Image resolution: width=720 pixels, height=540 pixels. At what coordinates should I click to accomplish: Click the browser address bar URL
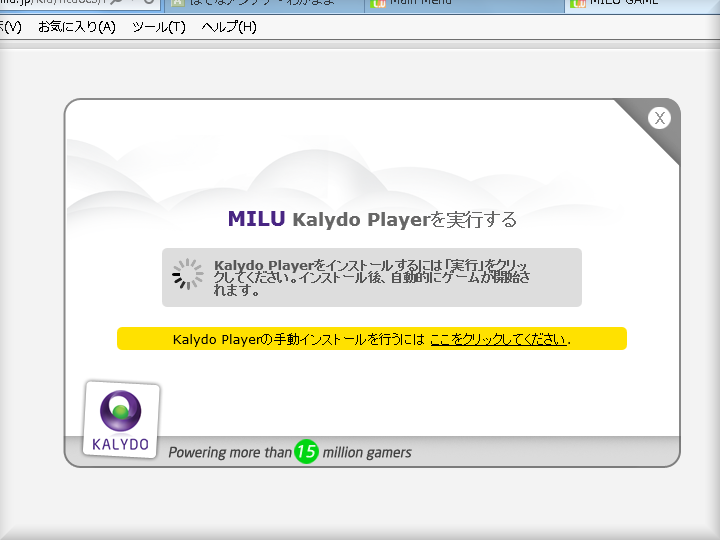pos(50,3)
